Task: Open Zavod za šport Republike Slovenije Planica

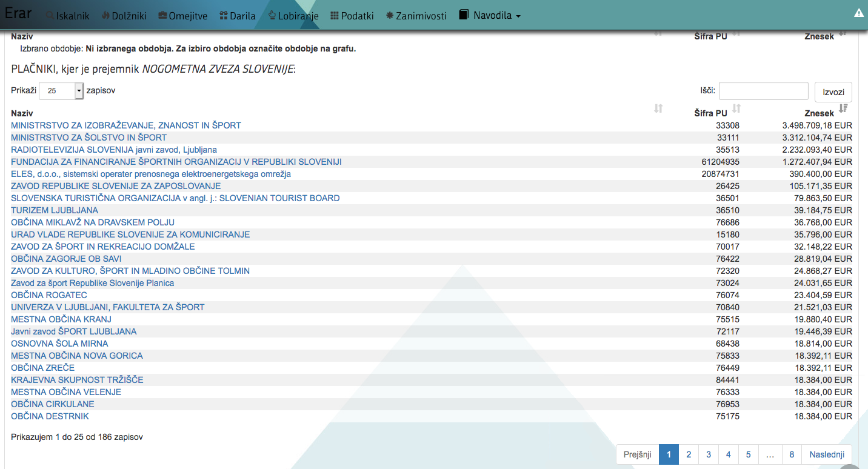Action: 92,283
